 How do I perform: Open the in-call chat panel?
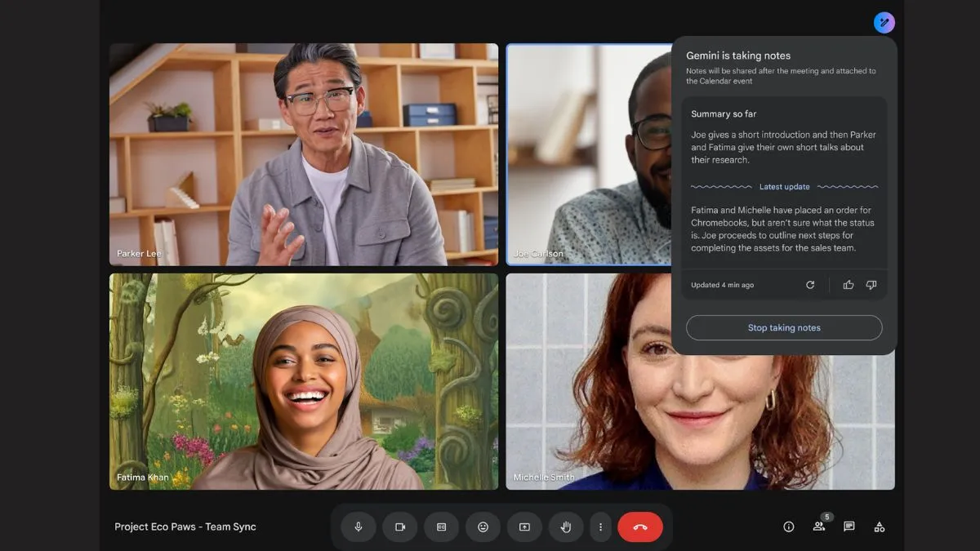click(x=849, y=527)
